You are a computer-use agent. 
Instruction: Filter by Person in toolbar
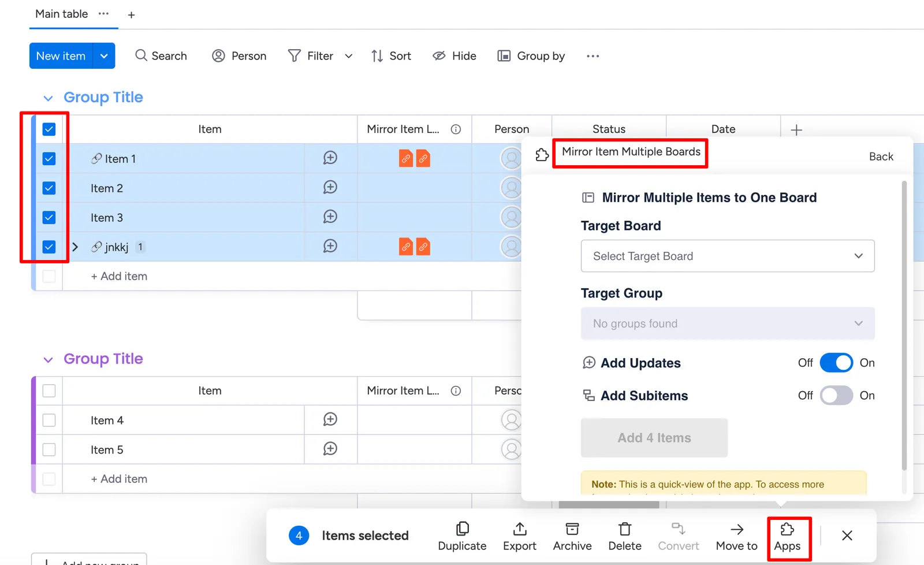coord(239,56)
